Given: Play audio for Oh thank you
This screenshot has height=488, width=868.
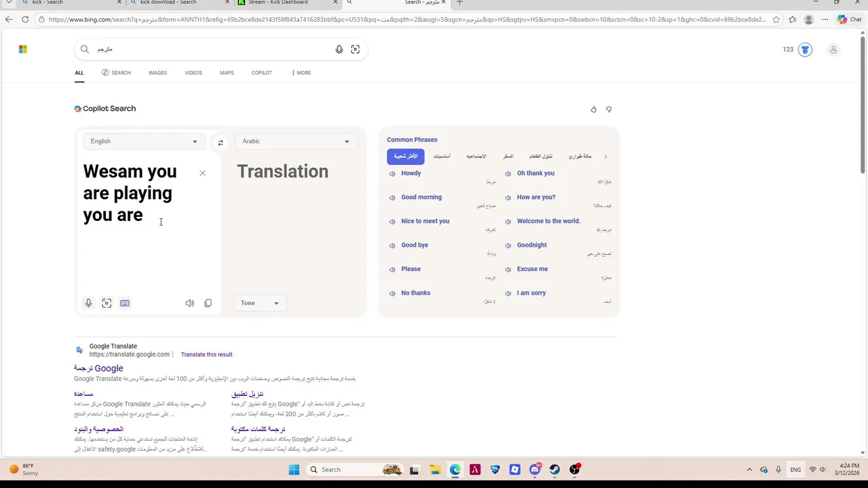Looking at the screenshot, I should 508,174.
